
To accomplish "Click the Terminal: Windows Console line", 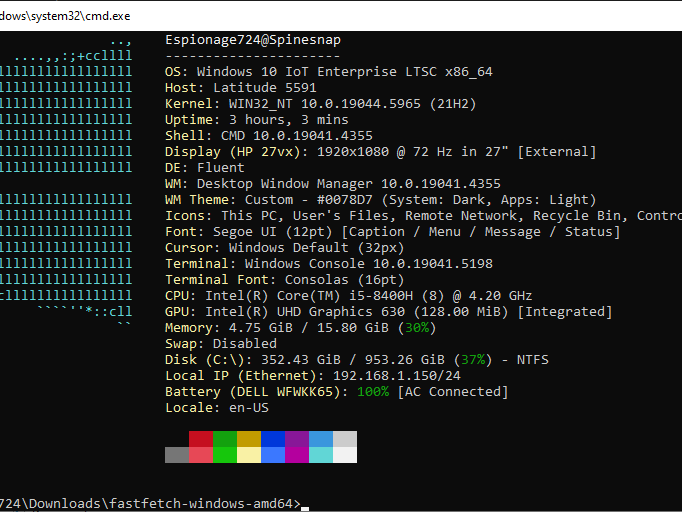I will pyautogui.click(x=329, y=264).
